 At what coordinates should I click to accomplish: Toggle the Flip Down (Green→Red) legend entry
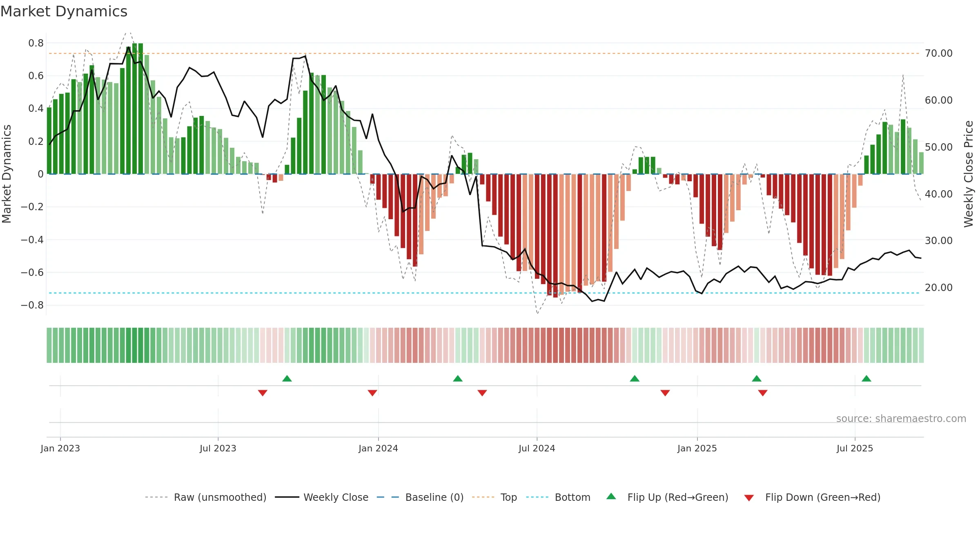[812, 497]
